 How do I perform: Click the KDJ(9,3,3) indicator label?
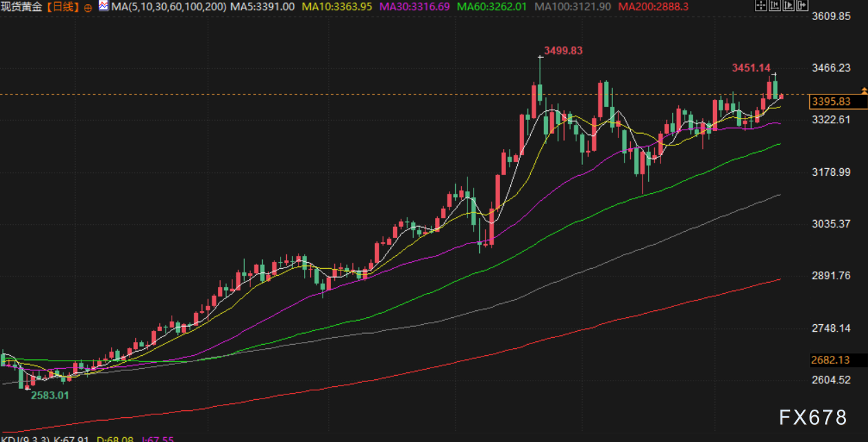[25, 438]
